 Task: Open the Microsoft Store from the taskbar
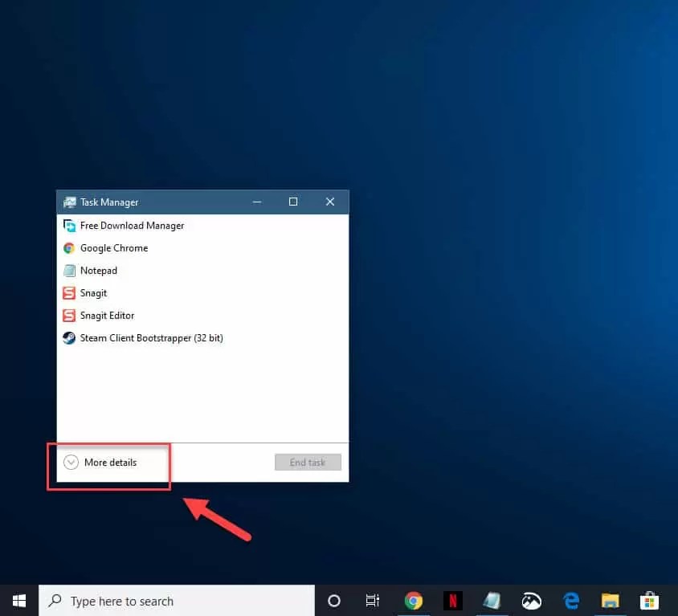click(x=649, y=601)
